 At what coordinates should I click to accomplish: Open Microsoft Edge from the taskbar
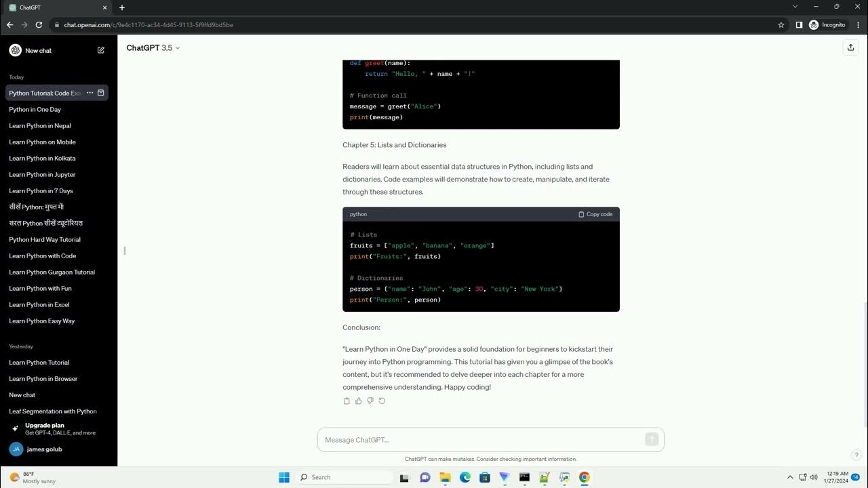(465, 477)
